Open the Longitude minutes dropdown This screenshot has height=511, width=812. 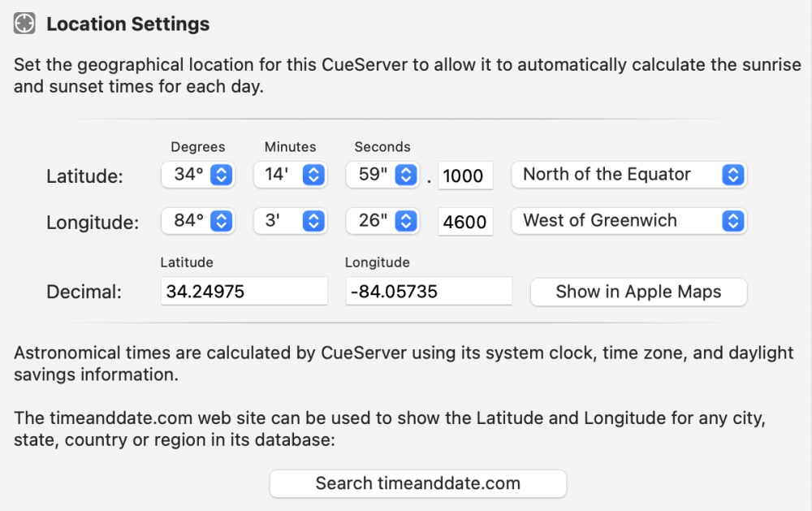(290, 220)
